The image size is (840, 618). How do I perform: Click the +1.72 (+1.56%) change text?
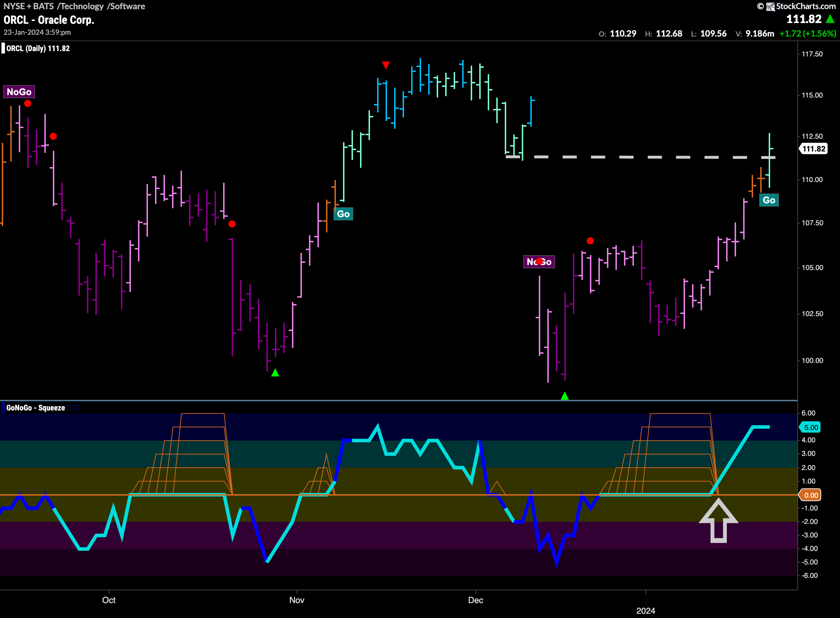[807, 34]
